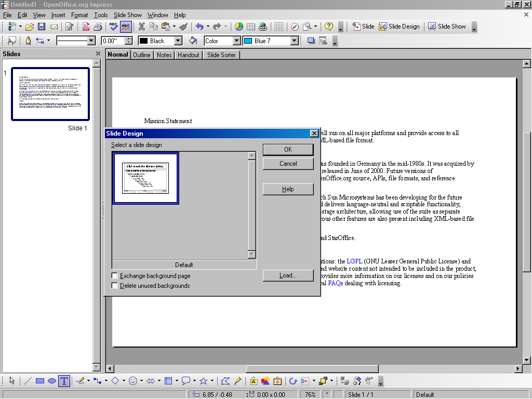This screenshot has width=532, height=399.
Task: Open the Slide Show menu
Action: [x=127, y=15]
